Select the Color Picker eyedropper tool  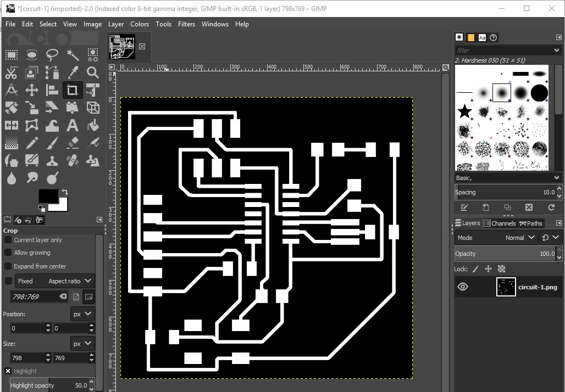73,72
